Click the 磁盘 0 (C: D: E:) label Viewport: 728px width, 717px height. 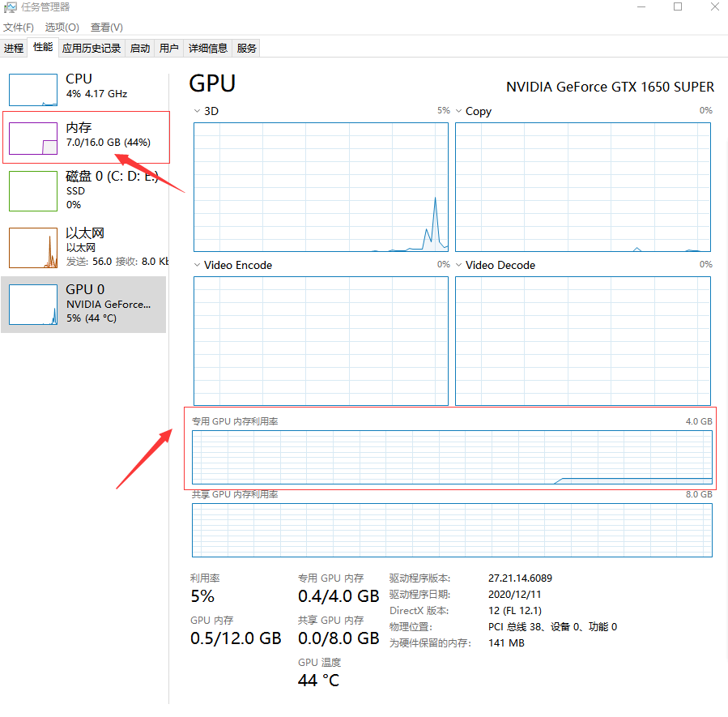pyautogui.click(x=112, y=177)
